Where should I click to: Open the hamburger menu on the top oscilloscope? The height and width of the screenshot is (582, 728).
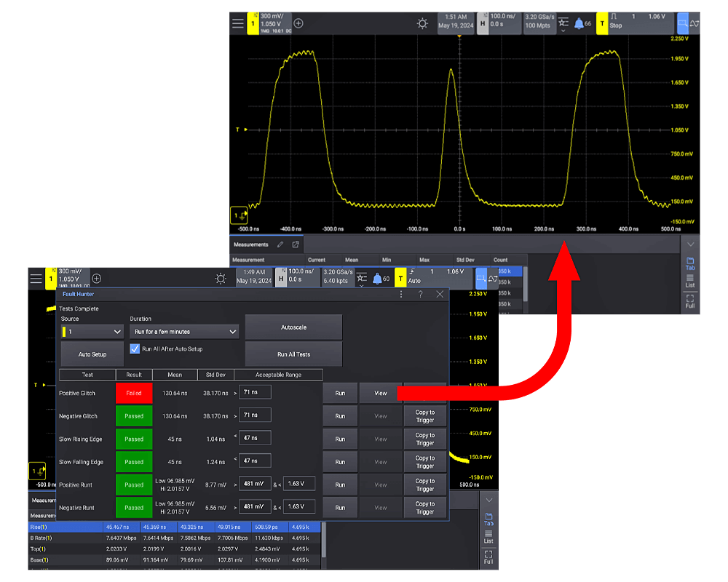238,23
